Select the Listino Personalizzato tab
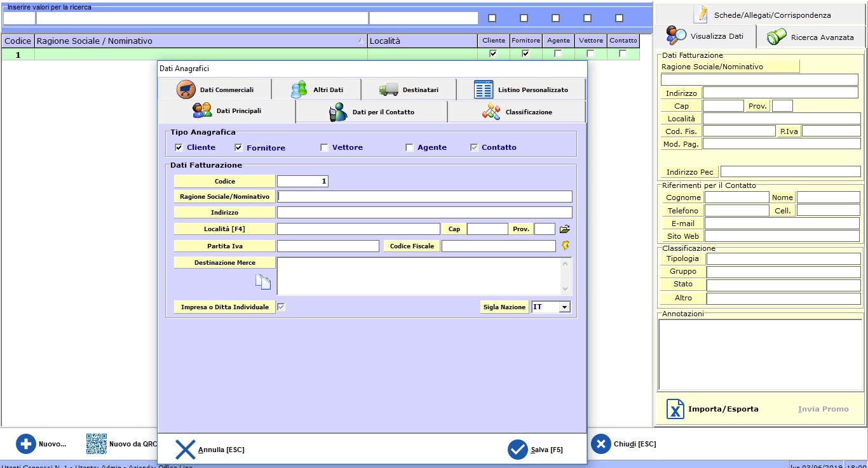This screenshot has width=868, height=468. (521, 90)
